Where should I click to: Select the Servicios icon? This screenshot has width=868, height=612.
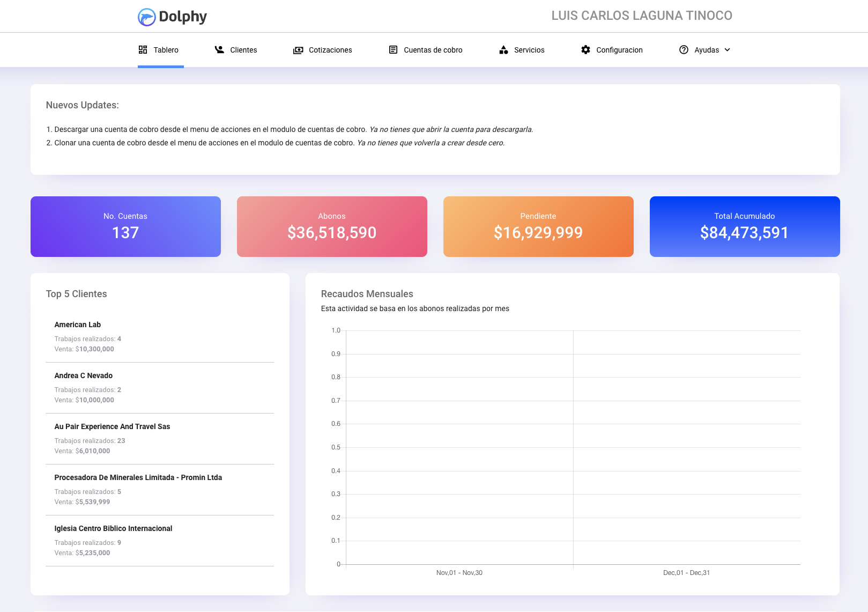tap(504, 49)
